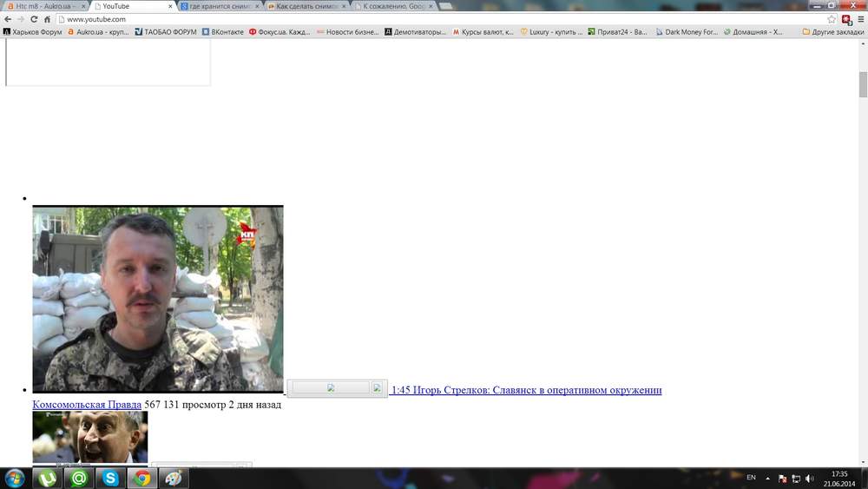
Task: Open Chrome menu hamburger icon
Action: (x=861, y=19)
